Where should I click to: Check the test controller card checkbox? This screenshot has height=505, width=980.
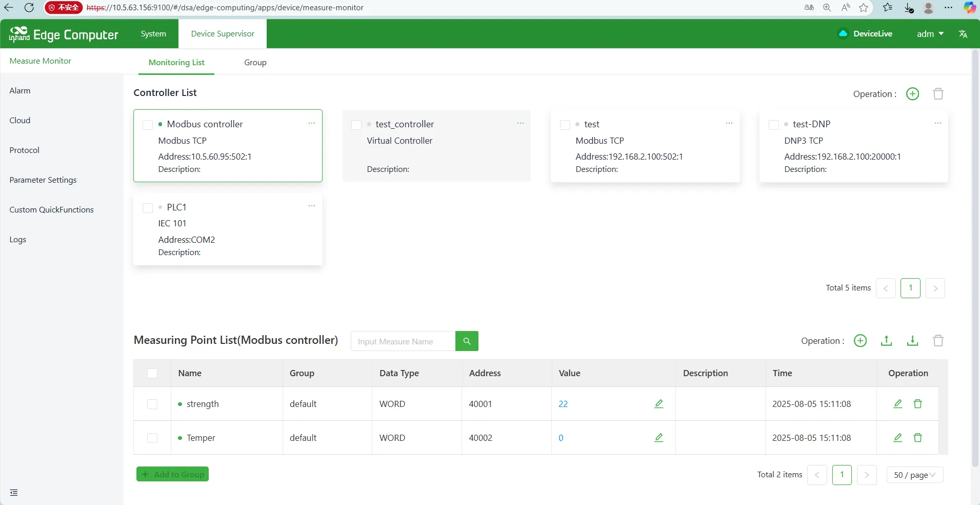(x=565, y=125)
